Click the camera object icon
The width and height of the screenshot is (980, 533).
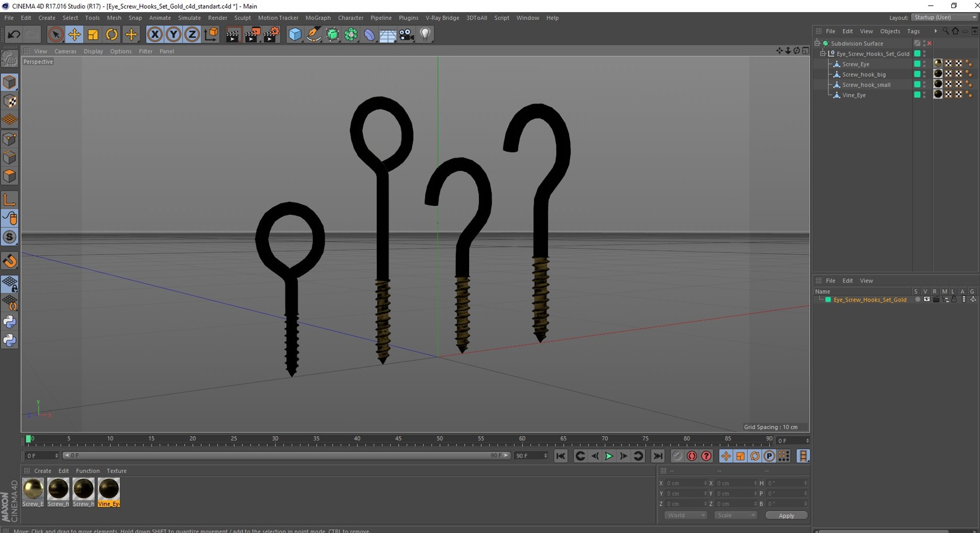406,35
